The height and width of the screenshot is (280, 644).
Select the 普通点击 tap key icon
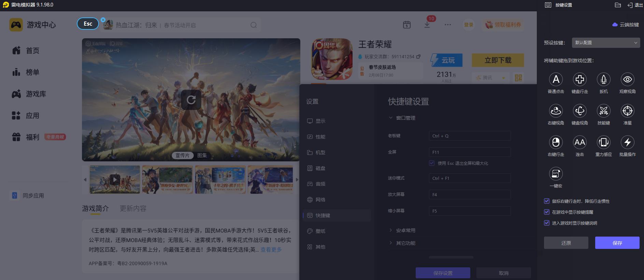coord(556,79)
